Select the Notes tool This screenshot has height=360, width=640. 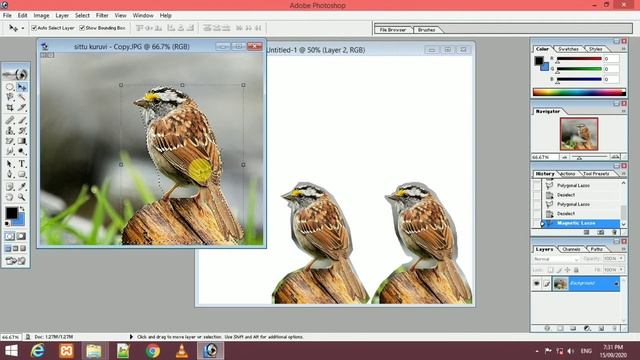[x=10, y=187]
